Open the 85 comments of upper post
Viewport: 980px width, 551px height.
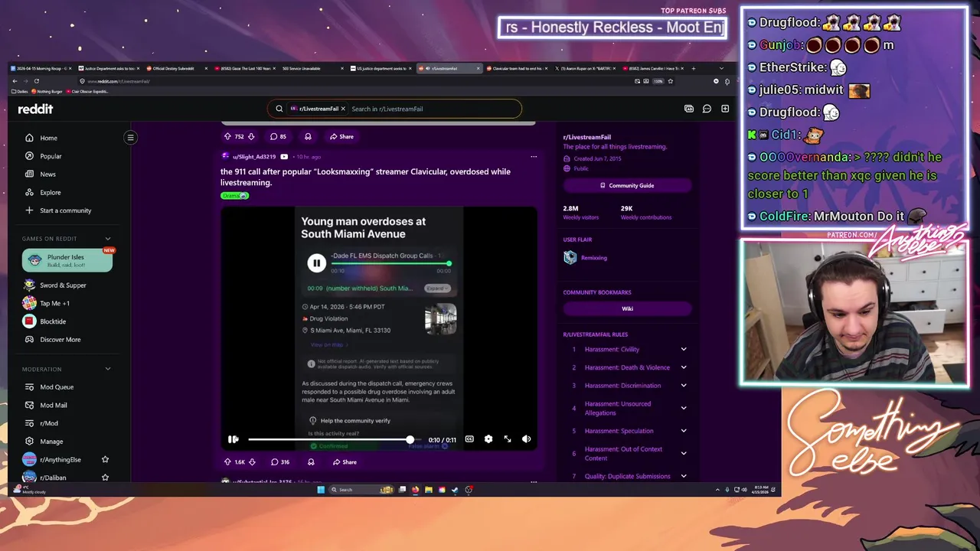(278, 137)
